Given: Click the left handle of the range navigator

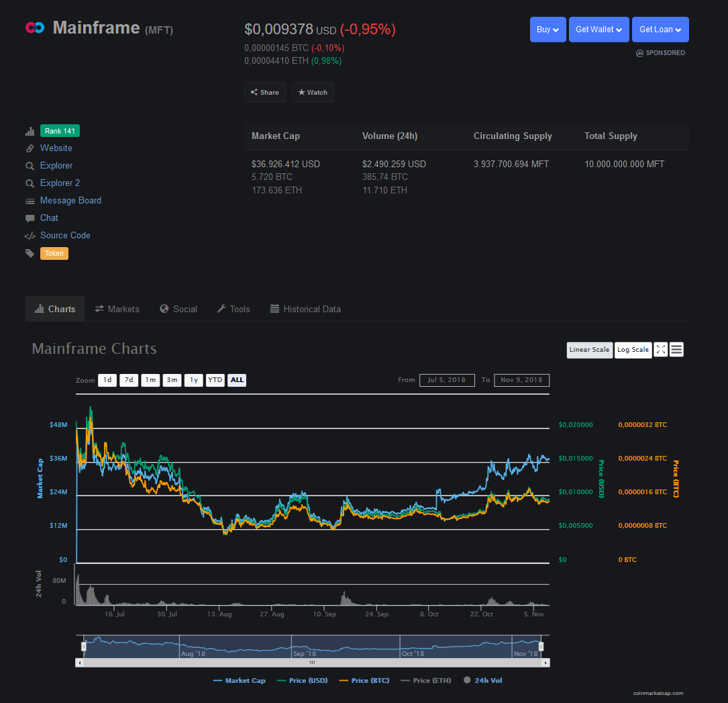Looking at the screenshot, I should click(x=84, y=647).
